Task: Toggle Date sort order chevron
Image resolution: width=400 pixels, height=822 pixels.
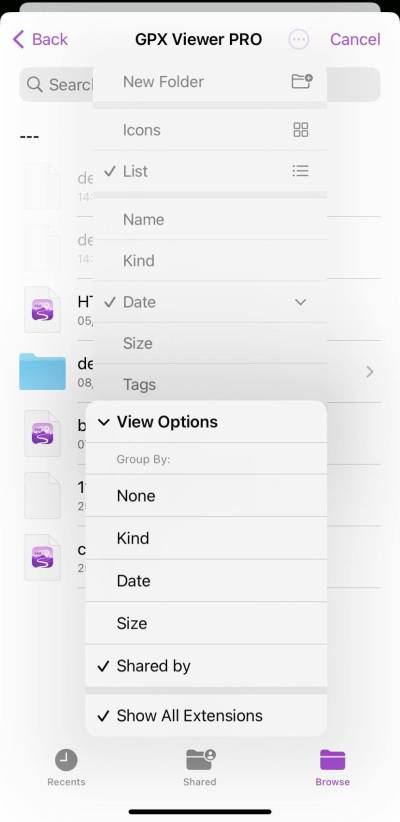Action: pyautogui.click(x=300, y=302)
